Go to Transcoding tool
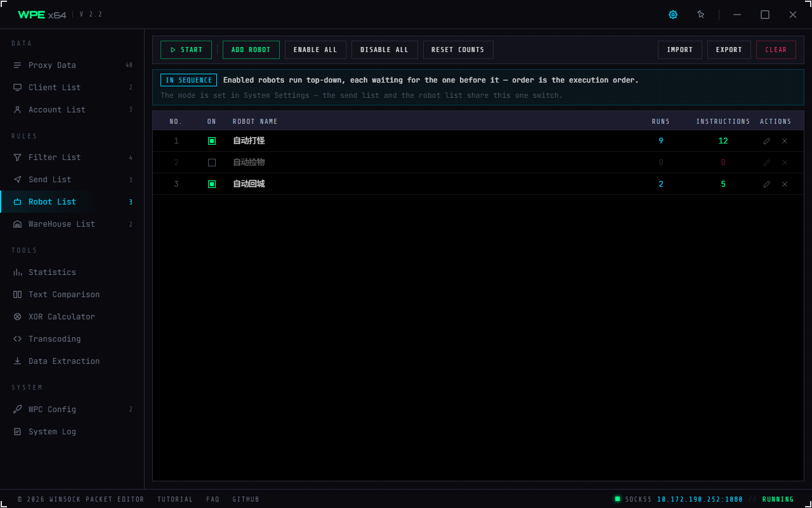Screen dimensions: 812x508 72,339
